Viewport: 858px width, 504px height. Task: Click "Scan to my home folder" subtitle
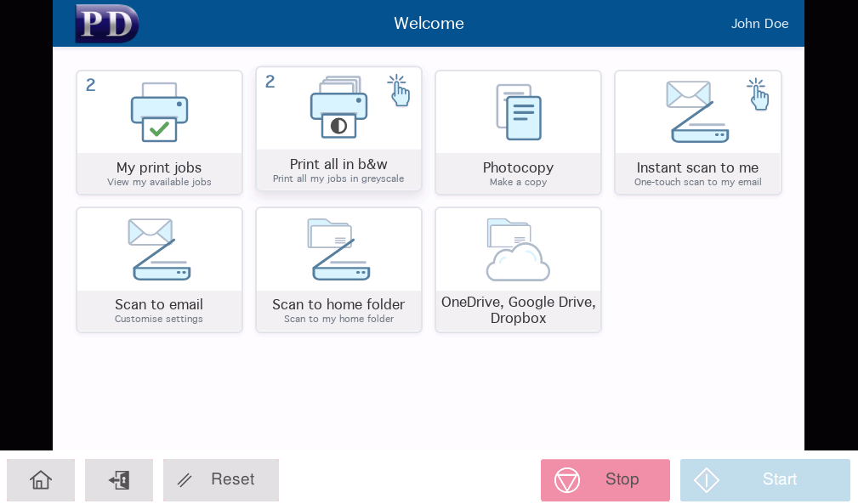338,319
